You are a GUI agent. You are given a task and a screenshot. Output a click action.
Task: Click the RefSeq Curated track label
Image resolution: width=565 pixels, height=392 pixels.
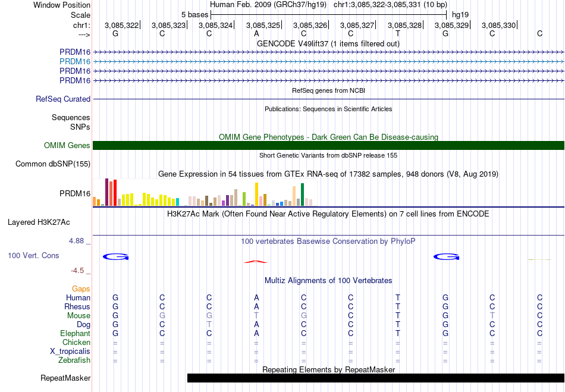coord(63,99)
